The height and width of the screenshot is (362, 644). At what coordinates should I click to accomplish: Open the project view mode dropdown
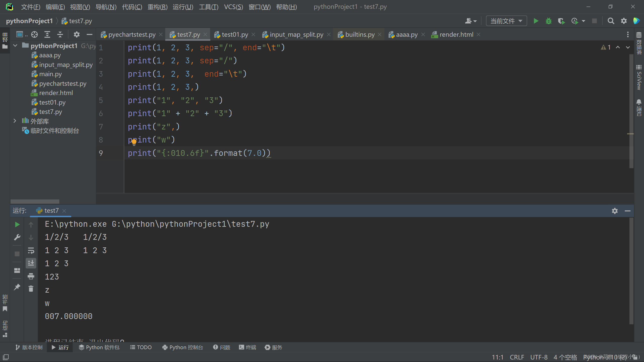[x=22, y=34]
